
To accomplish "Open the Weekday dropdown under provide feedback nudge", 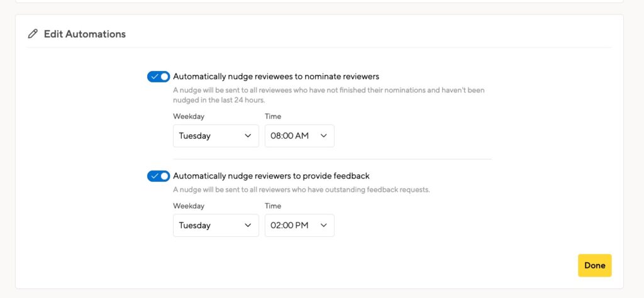I will tap(216, 225).
